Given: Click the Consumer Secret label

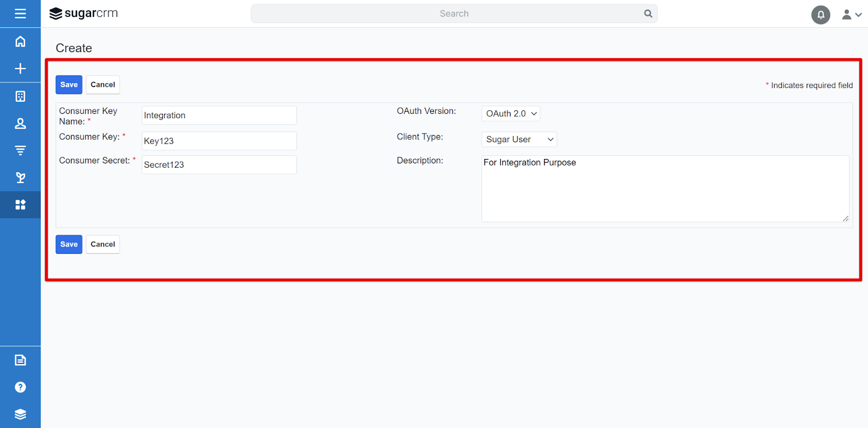Looking at the screenshot, I should click(x=97, y=161).
